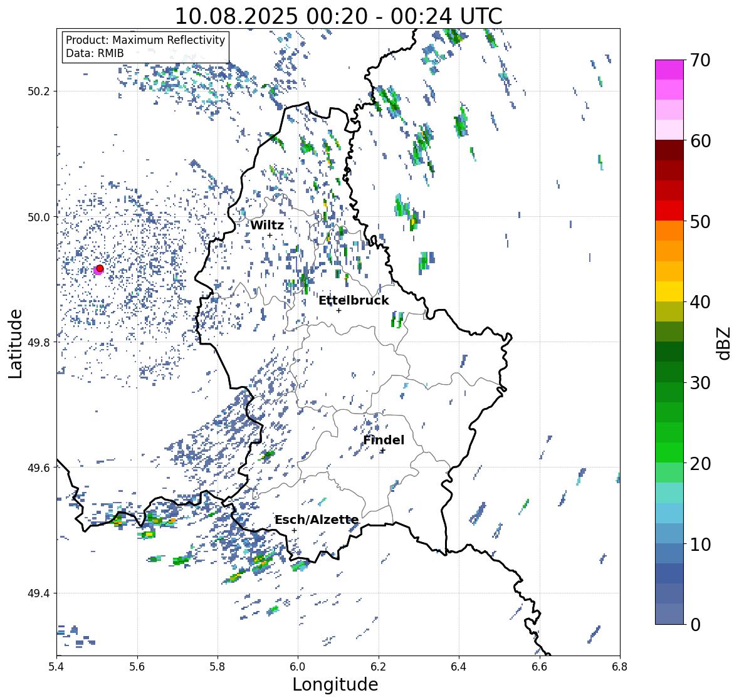The height and width of the screenshot is (700, 739).
Task: Click the dBZ colorbar label
Action: coord(725,343)
